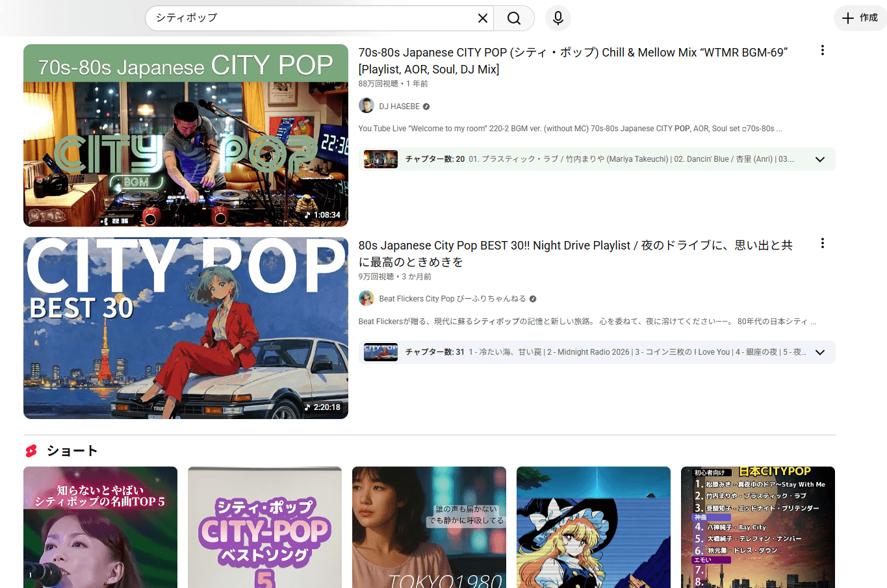Clear the search box with X icon
887x588 pixels.
point(482,18)
